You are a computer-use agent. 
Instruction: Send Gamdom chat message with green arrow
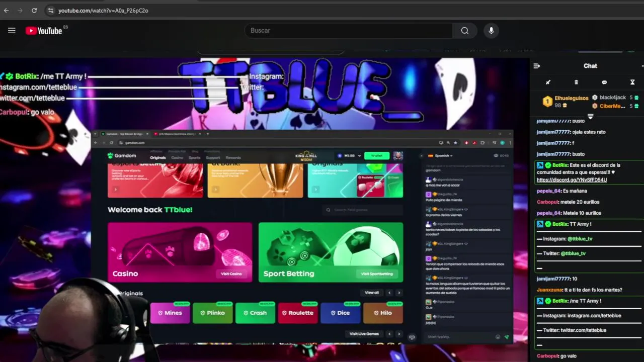pyautogui.click(x=506, y=337)
